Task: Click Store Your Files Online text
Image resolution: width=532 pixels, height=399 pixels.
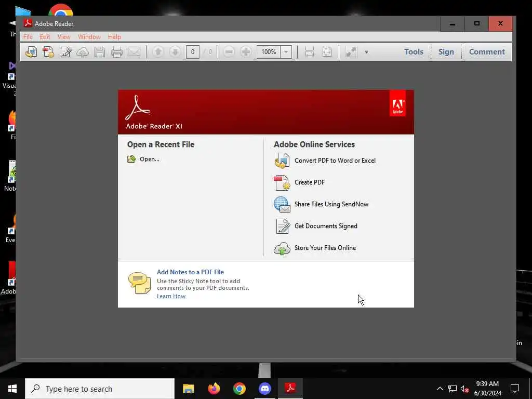Action: point(325,248)
